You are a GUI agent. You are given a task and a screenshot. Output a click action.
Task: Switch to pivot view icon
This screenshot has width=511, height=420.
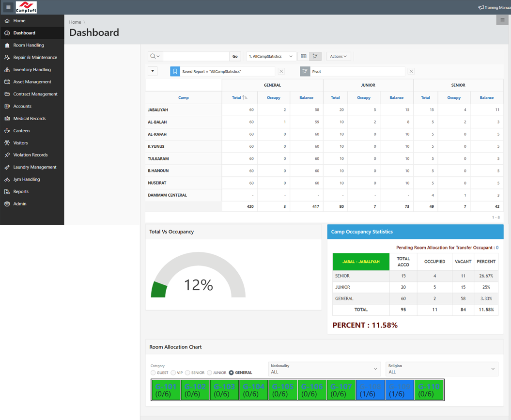tap(315, 56)
